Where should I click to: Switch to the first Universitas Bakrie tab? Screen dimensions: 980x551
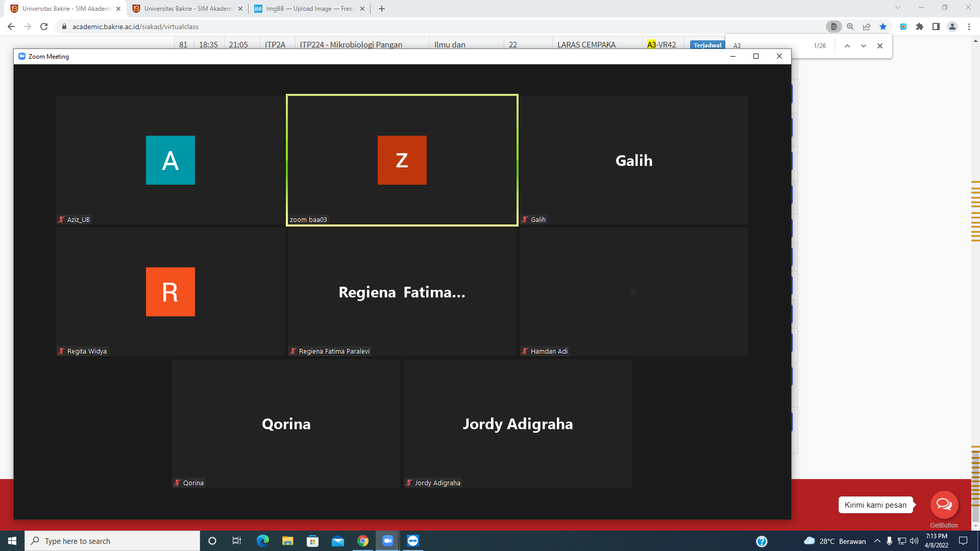pos(65,9)
